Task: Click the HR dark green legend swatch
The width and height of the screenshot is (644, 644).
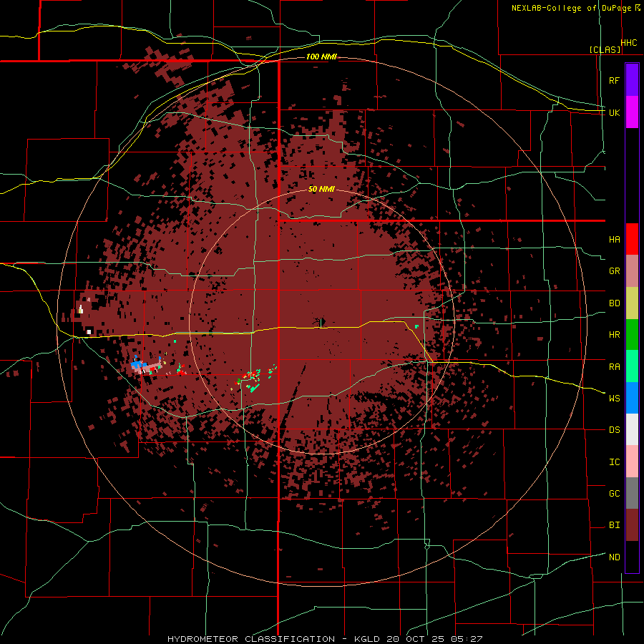Action: tap(632, 334)
